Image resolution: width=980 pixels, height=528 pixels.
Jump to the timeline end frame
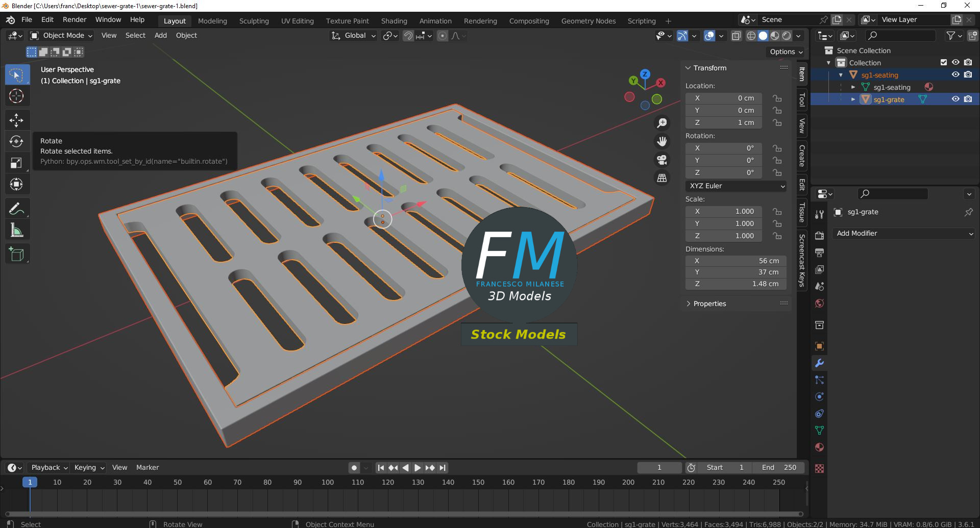(443, 468)
